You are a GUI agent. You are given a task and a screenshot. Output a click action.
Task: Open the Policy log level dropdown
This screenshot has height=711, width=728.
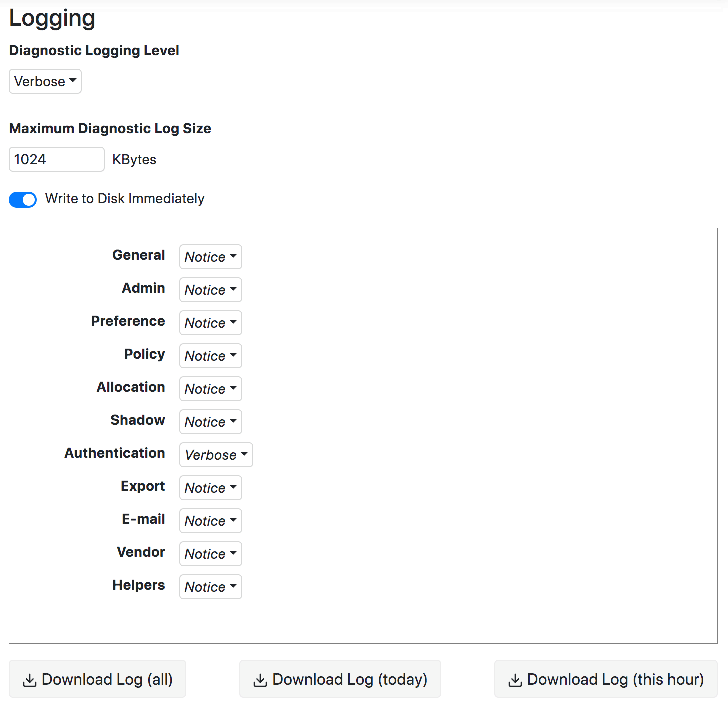210,356
